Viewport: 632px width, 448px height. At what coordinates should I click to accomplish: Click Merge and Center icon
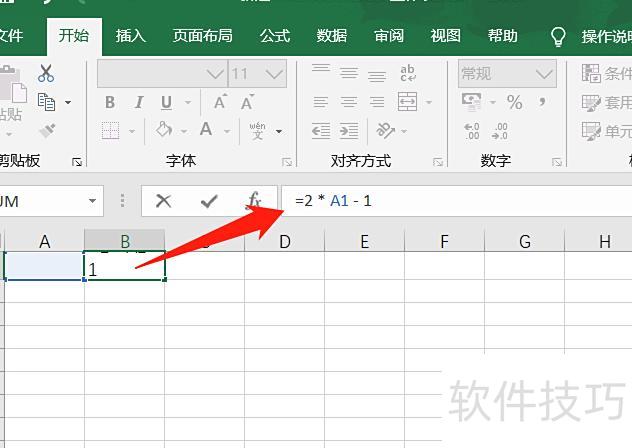(407, 102)
